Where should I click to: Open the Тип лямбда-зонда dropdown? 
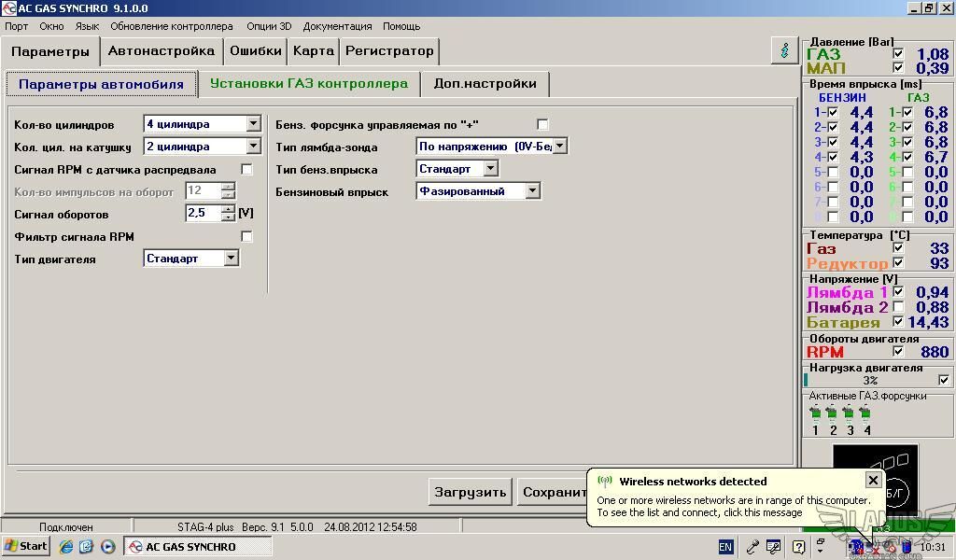tap(559, 147)
